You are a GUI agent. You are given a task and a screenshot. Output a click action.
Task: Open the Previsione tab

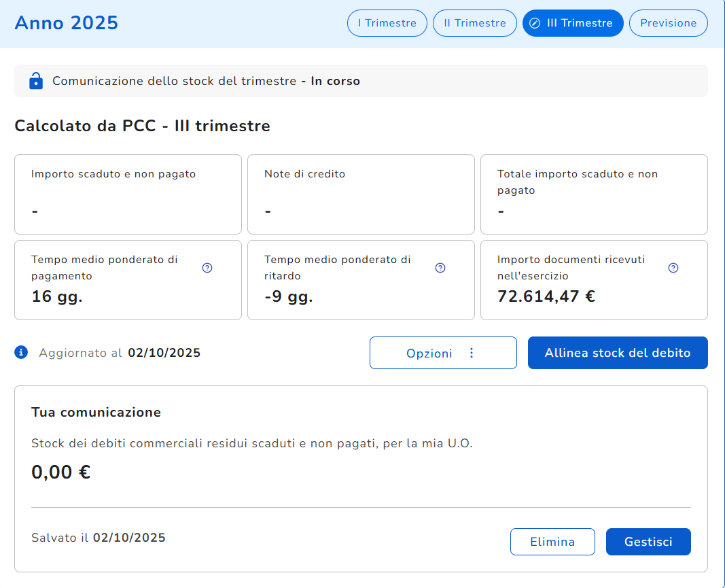(x=668, y=23)
